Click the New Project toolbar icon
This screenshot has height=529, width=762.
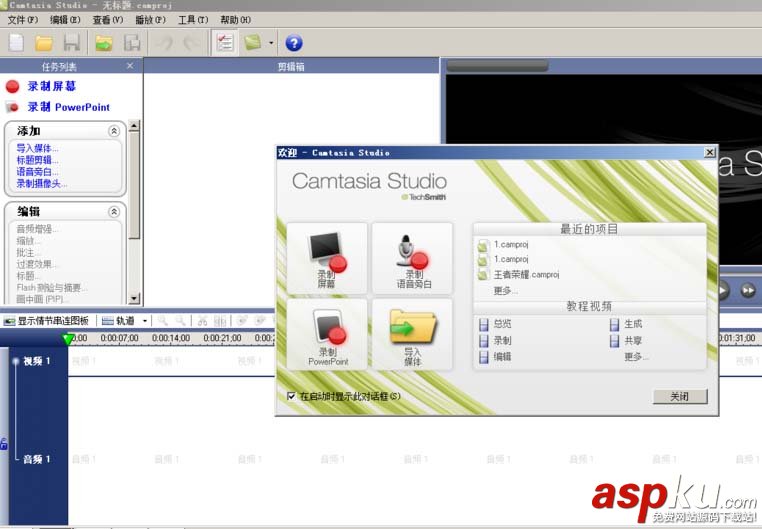16,43
